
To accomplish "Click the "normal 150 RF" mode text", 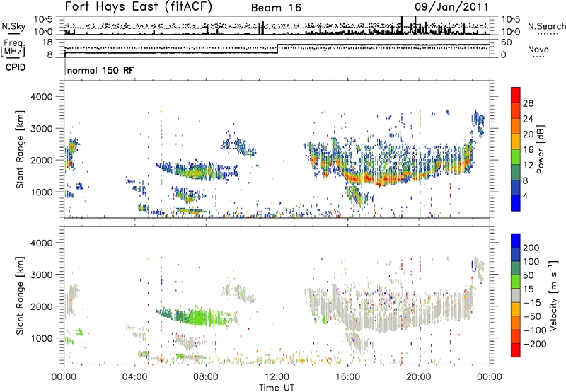I will pos(100,70).
